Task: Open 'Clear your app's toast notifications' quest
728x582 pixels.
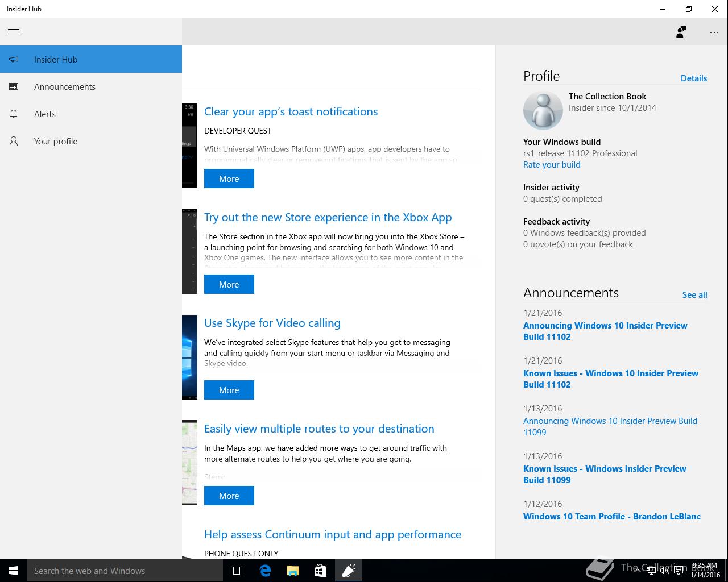Action: tap(291, 111)
